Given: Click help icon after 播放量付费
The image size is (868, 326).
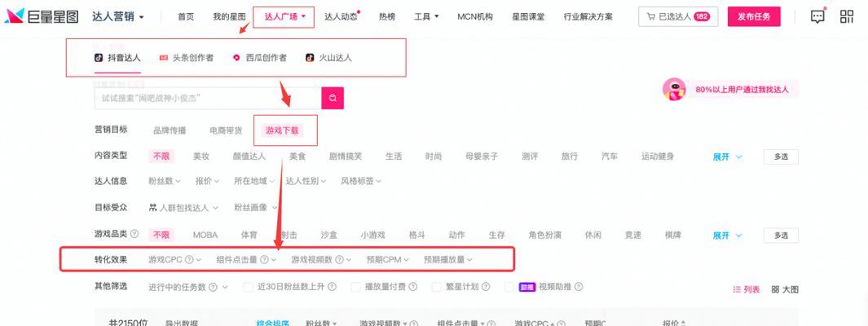Looking at the screenshot, I should coord(413,287).
